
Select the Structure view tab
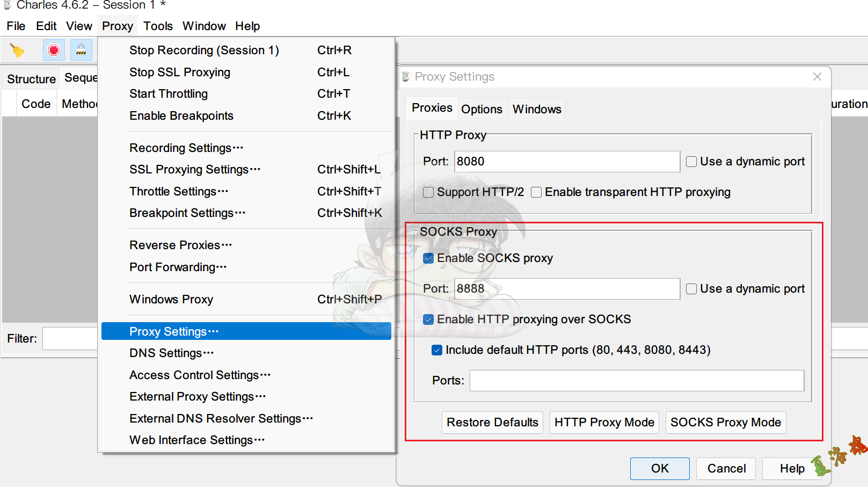click(31, 79)
